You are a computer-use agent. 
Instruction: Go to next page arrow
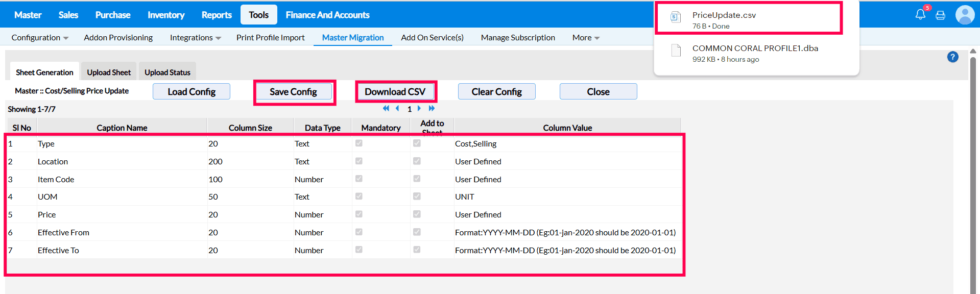pyautogui.click(x=419, y=108)
